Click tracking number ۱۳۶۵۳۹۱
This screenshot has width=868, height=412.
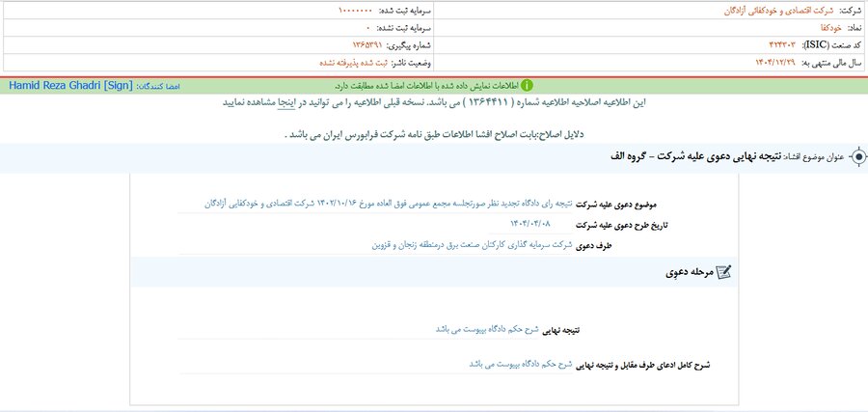click(367, 44)
